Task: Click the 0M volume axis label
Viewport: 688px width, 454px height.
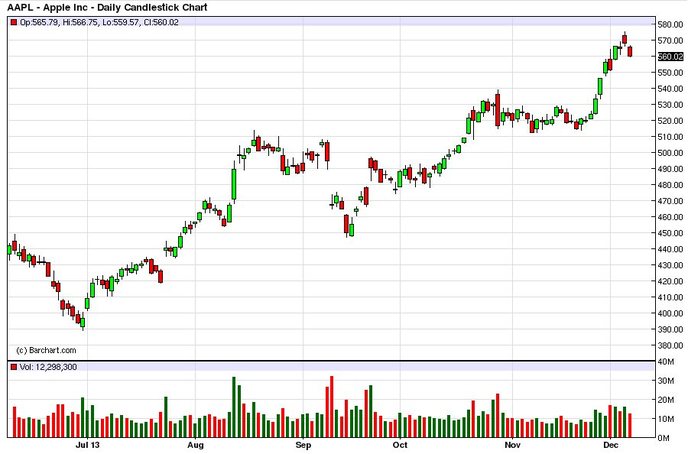Action: tap(664, 438)
